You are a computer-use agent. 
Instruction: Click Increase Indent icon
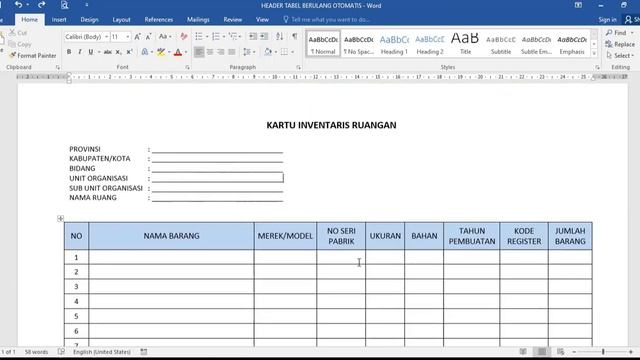[264, 37]
